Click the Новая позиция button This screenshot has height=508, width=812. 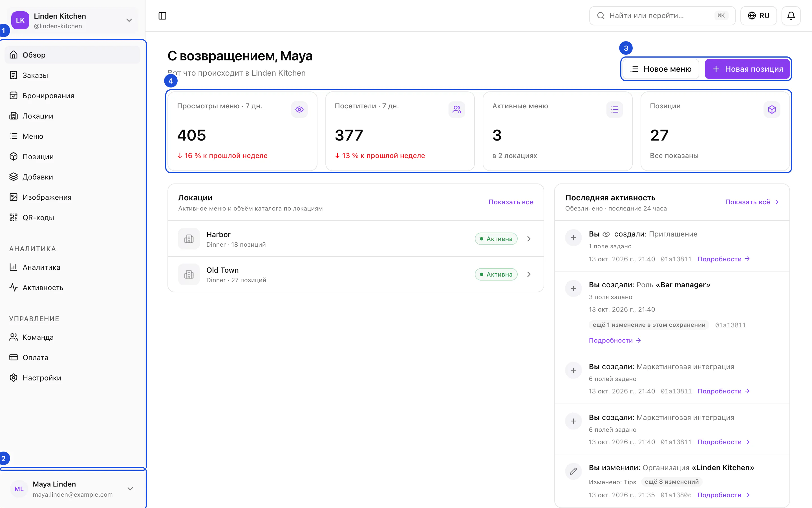pos(747,69)
